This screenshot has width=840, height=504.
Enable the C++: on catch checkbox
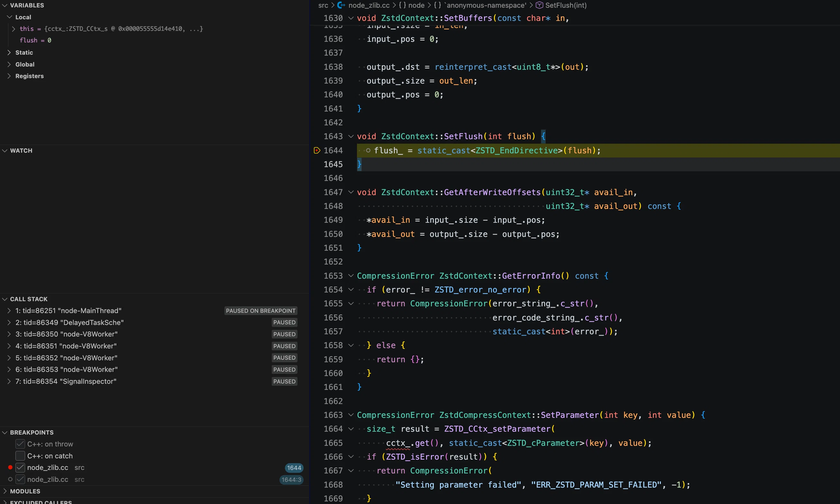[20, 456]
